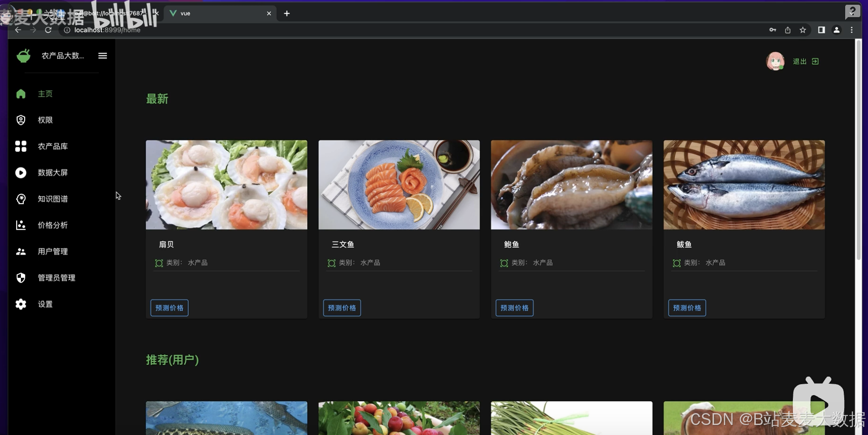Go back in browser history
The height and width of the screenshot is (435, 868).
18,30
